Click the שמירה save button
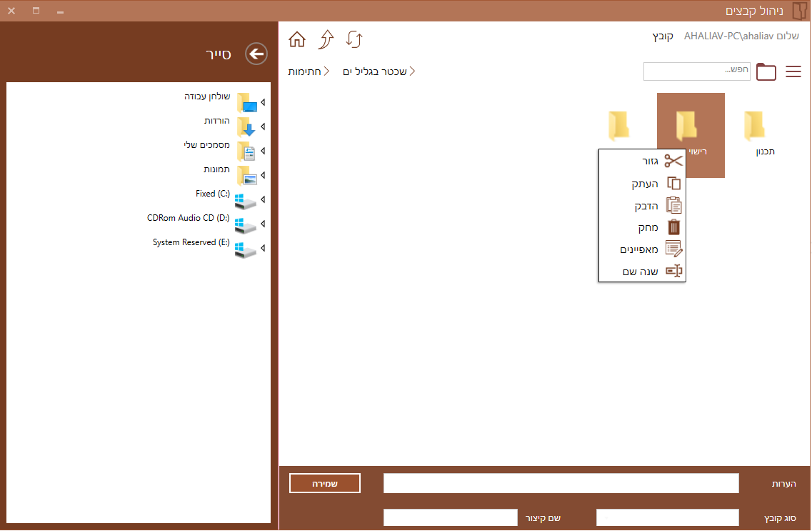 coord(325,483)
